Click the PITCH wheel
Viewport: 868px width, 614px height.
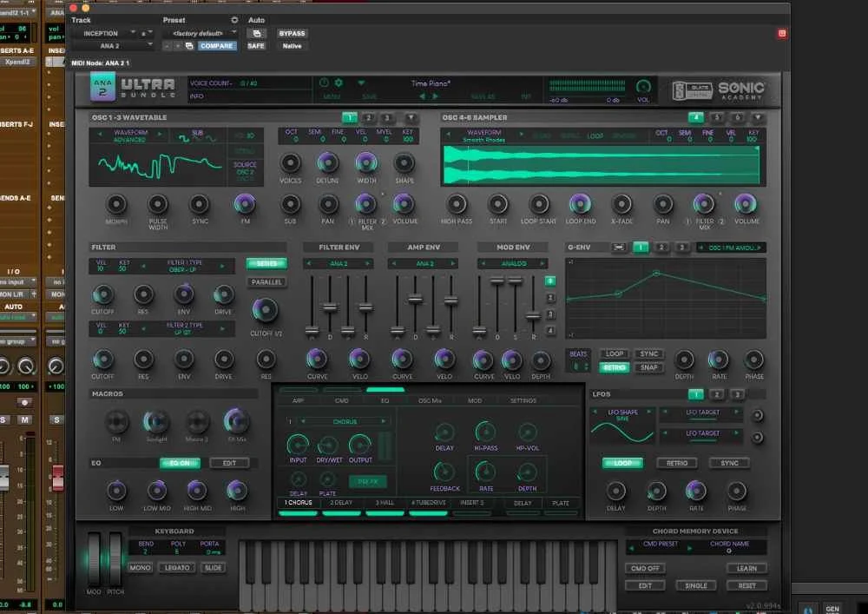pos(115,558)
